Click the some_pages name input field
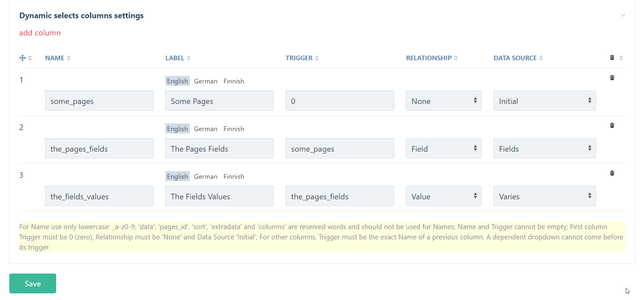The image size is (644, 300). 99,101
